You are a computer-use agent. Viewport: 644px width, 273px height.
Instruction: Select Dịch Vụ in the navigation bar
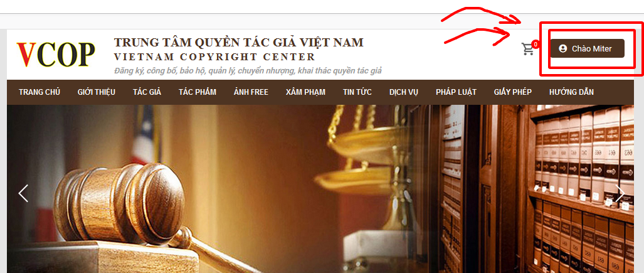404,92
